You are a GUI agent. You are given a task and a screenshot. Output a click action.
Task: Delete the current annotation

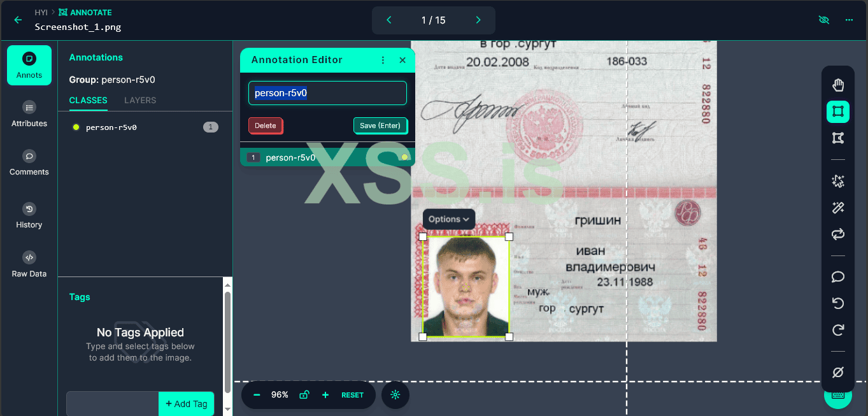pos(266,126)
